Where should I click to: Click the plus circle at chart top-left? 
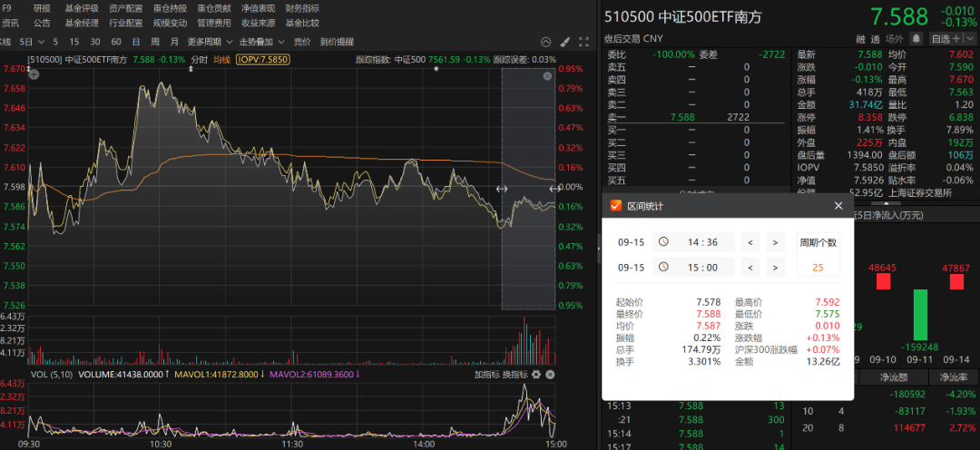[34, 74]
